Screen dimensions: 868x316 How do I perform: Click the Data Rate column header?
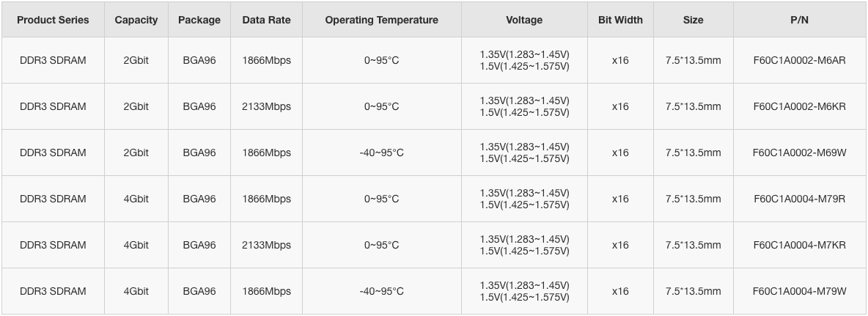click(x=266, y=20)
